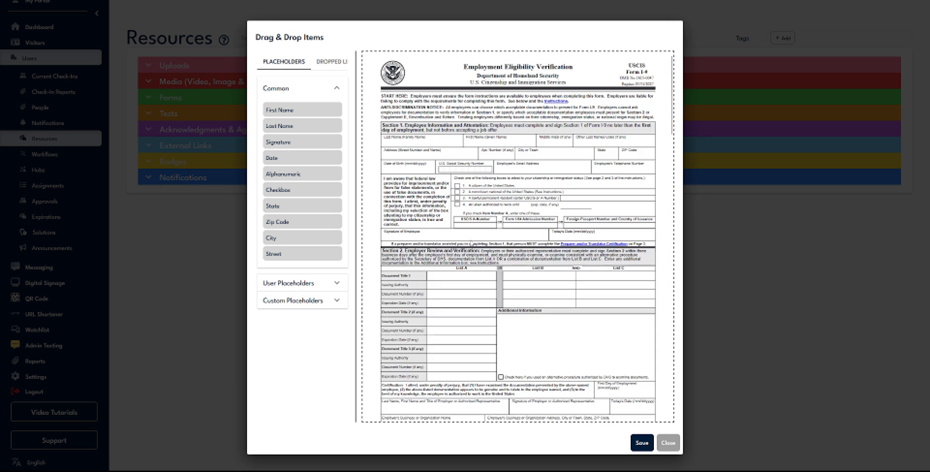Click the Close button in dialog

pyautogui.click(x=668, y=442)
